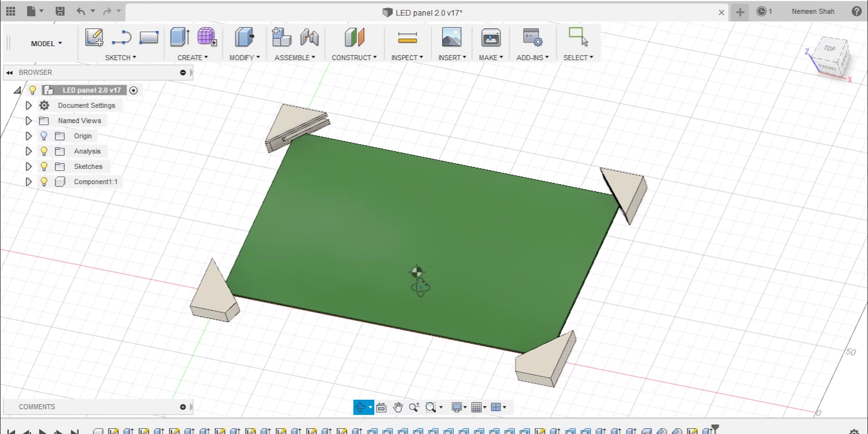Image resolution: width=868 pixels, height=434 pixels.
Task: Open the INSPECT menu
Action: coord(407,57)
